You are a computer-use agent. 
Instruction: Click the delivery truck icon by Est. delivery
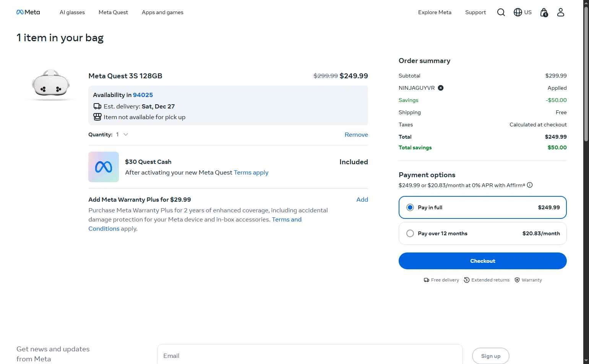[97, 107]
